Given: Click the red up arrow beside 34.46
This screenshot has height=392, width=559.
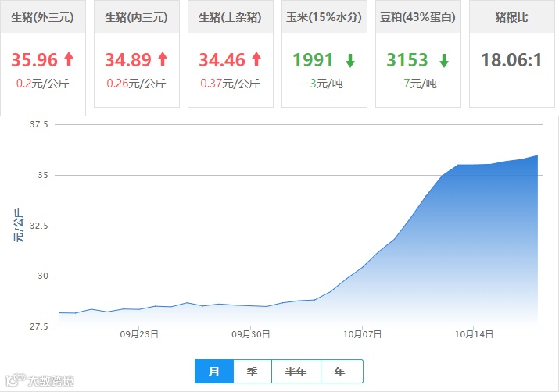Looking at the screenshot, I should pyautogui.click(x=256, y=59).
